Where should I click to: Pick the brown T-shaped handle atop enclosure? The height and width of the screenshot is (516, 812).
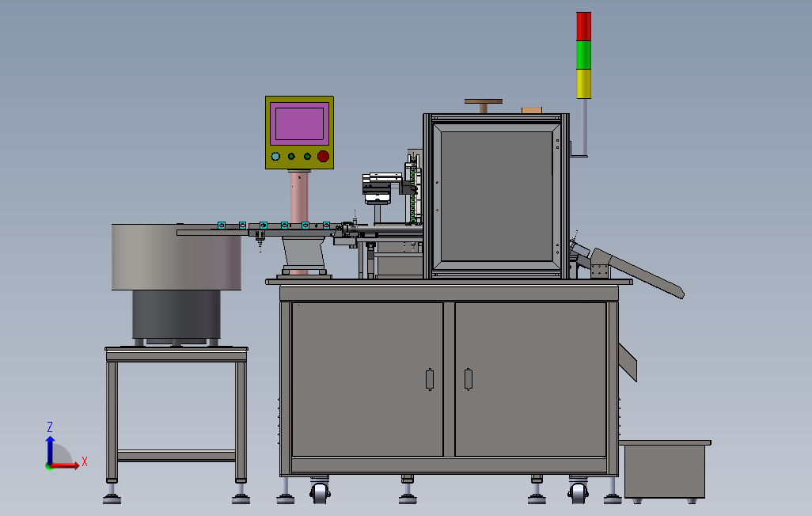483,106
